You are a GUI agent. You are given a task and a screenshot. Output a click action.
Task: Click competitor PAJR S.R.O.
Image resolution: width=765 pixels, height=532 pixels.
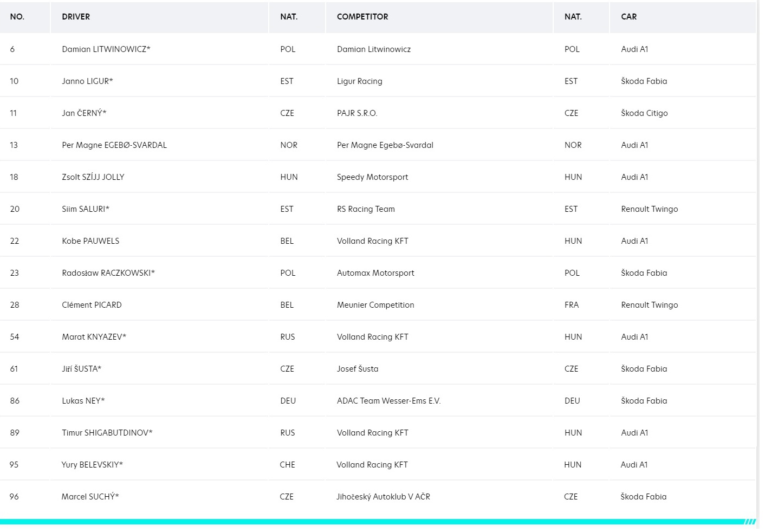point(357,113)
